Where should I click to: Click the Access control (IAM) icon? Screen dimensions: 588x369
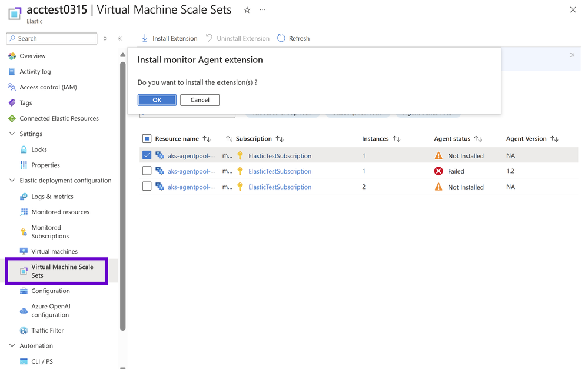(x=12, y=87)
